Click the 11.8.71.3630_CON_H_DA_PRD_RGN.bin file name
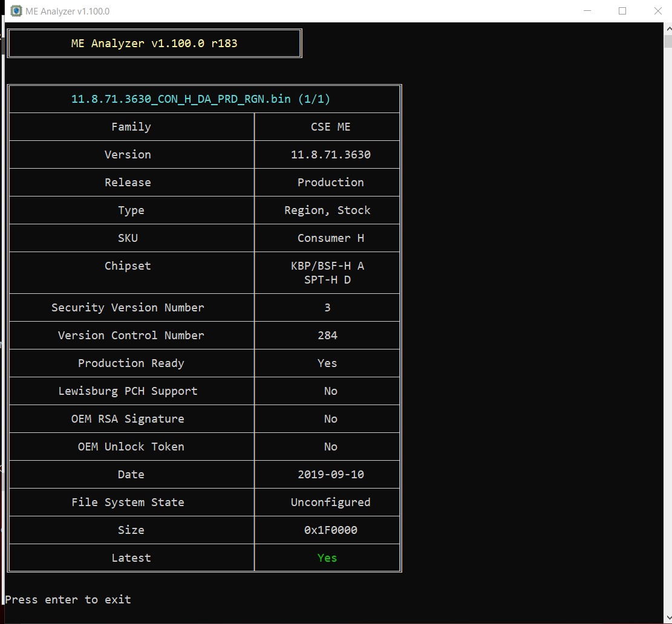 click(181, 99)
